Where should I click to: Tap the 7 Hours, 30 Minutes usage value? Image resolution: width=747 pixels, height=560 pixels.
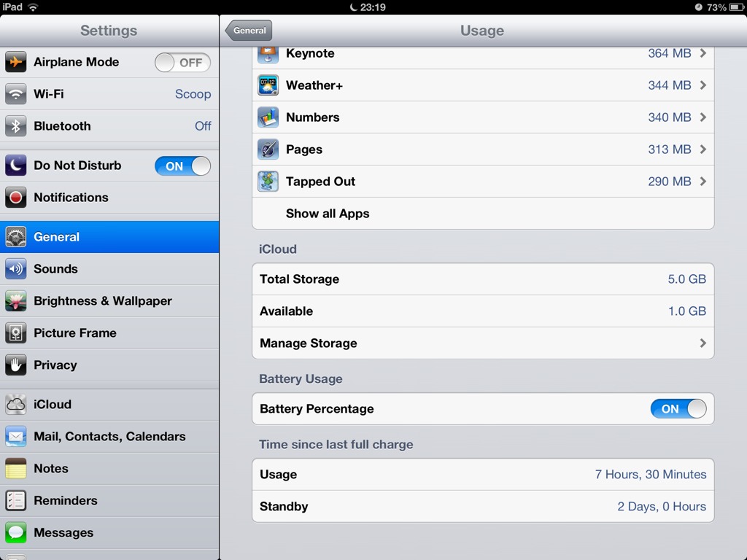point(651,474)
